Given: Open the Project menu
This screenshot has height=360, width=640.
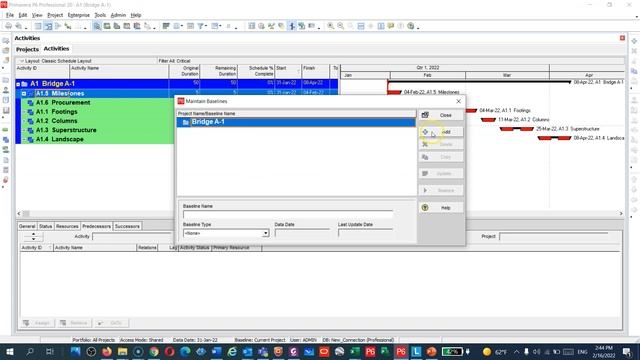Looking at the screenshot, I should (x=55, y=15).
